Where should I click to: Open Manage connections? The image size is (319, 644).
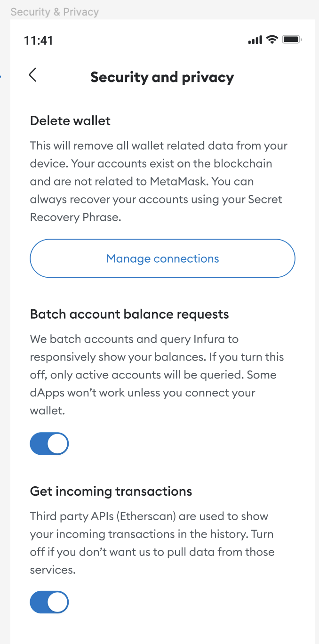pos(162,258)
